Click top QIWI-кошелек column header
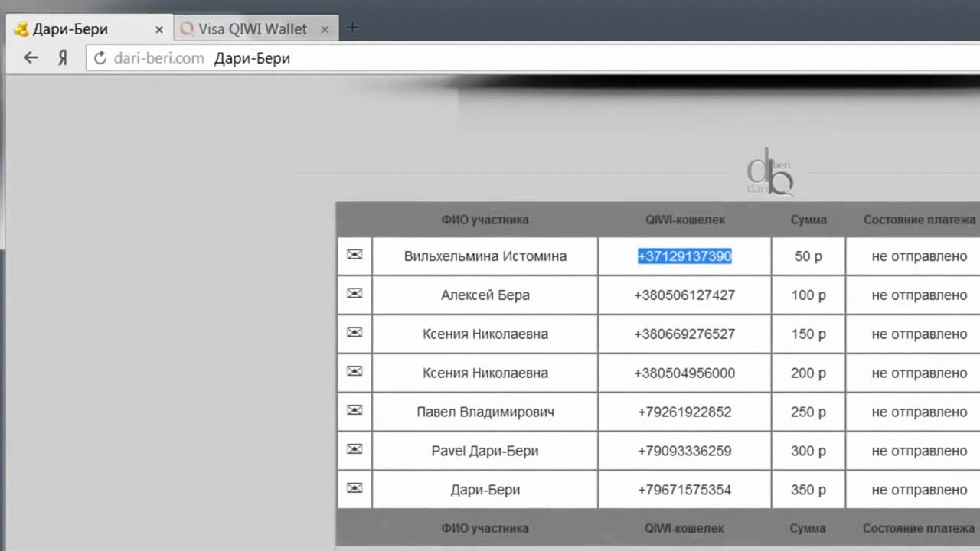The width and height of the screenshot is (980, 551). (684, 220)
